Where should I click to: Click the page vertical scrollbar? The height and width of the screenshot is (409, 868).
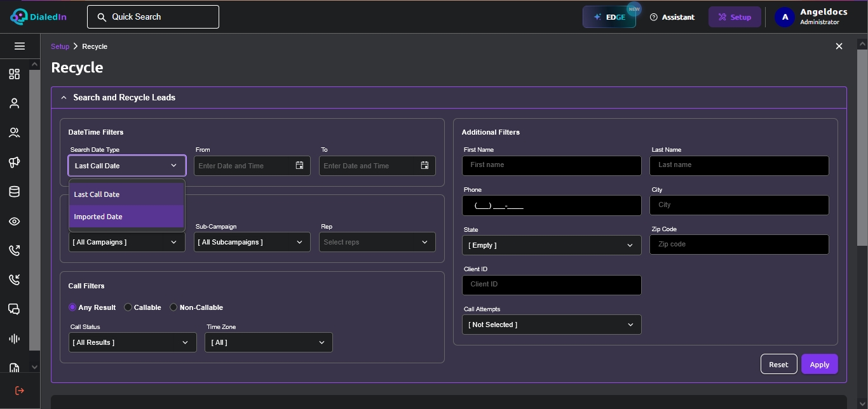862,148
